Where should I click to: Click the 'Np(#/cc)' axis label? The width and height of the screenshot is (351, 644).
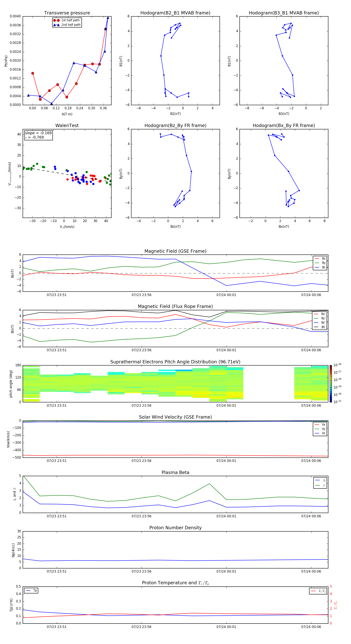click(13, 550)
